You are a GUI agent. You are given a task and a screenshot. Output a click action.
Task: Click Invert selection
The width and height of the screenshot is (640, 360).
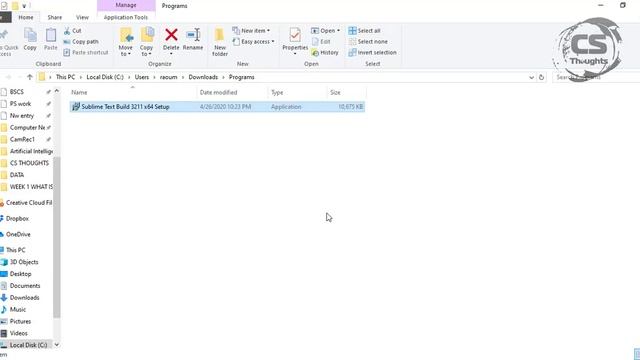click(373, 53)
